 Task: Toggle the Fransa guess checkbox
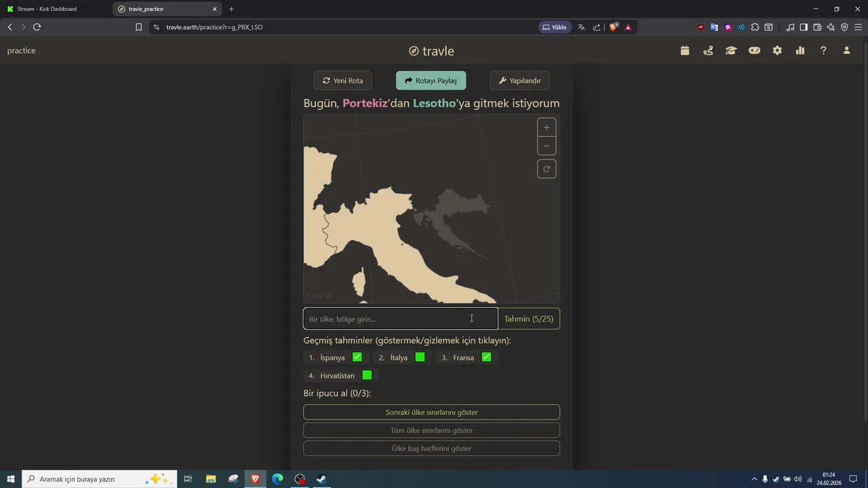486,357
